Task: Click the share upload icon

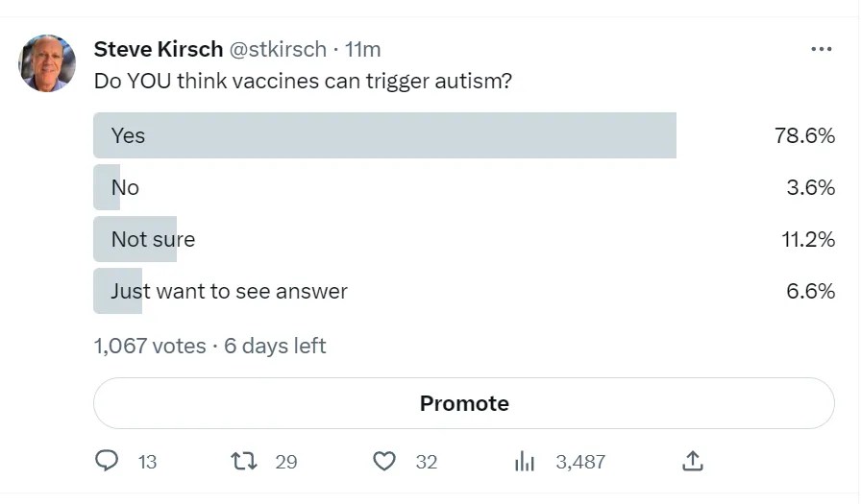Action: 692,462
